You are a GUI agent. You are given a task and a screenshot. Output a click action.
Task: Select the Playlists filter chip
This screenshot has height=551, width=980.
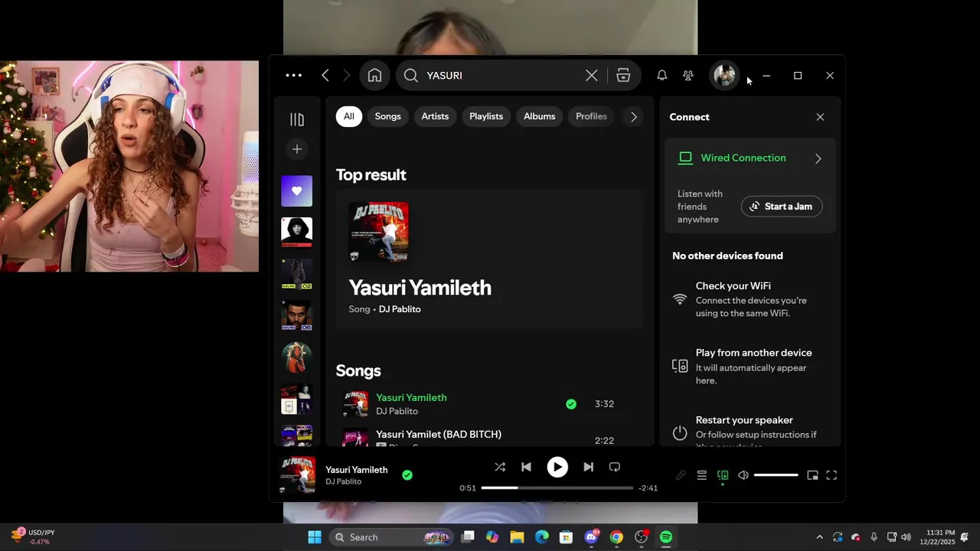click(486, 116)
